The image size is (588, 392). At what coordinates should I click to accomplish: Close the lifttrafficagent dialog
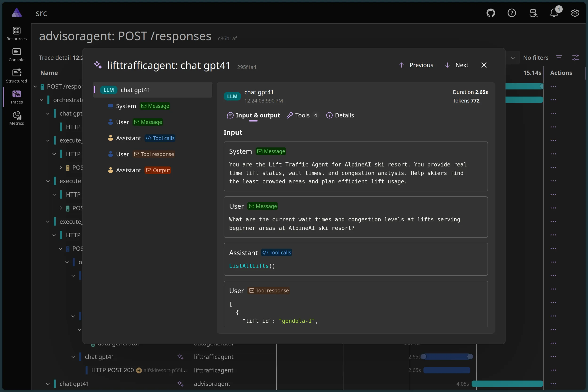tap(484, 65)
